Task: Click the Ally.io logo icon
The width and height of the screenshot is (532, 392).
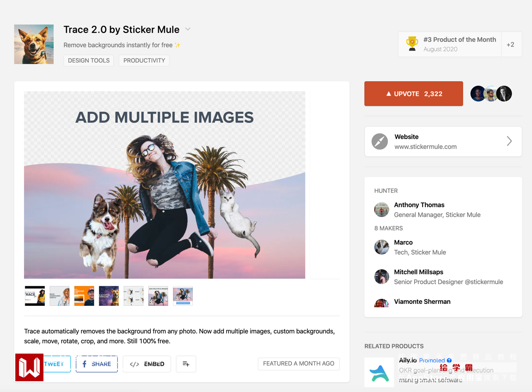Action: point(379,373)
